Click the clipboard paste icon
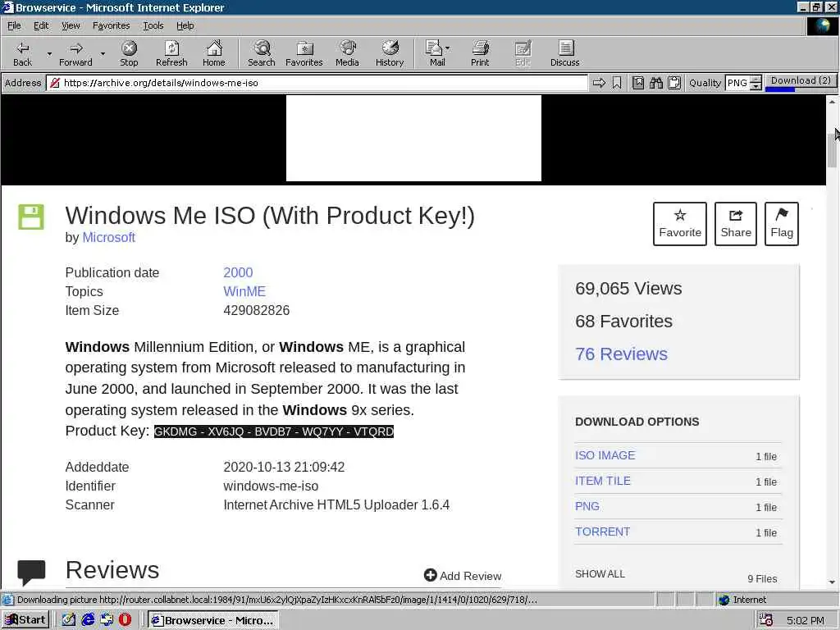Screen dimensions: 840x630 tap(674, 83)
